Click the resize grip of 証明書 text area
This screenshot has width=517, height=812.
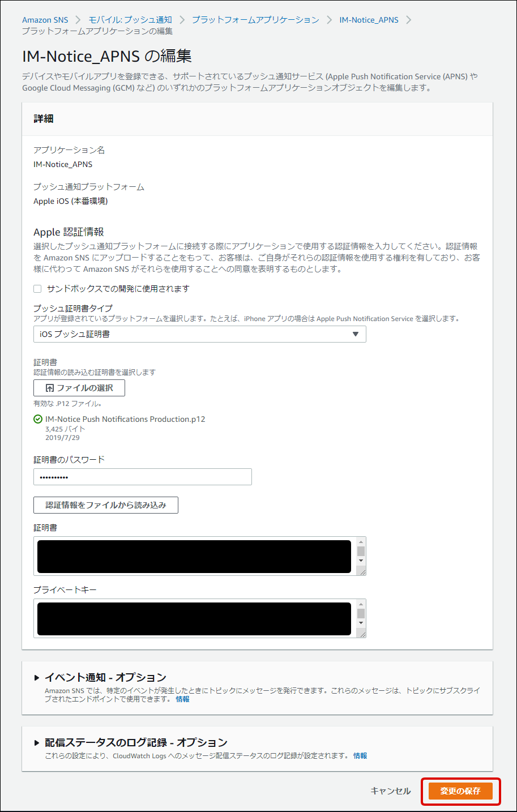pyautogui.click(x=362, y=572)
